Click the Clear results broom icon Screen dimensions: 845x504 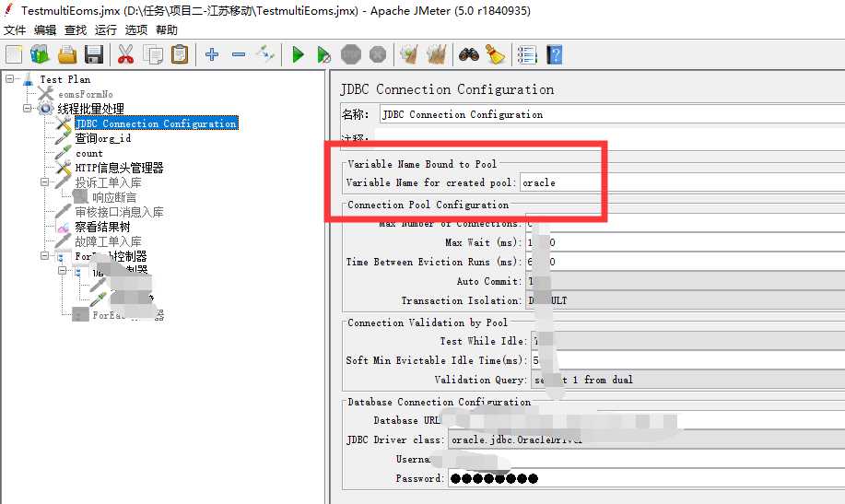coord(409,54)
